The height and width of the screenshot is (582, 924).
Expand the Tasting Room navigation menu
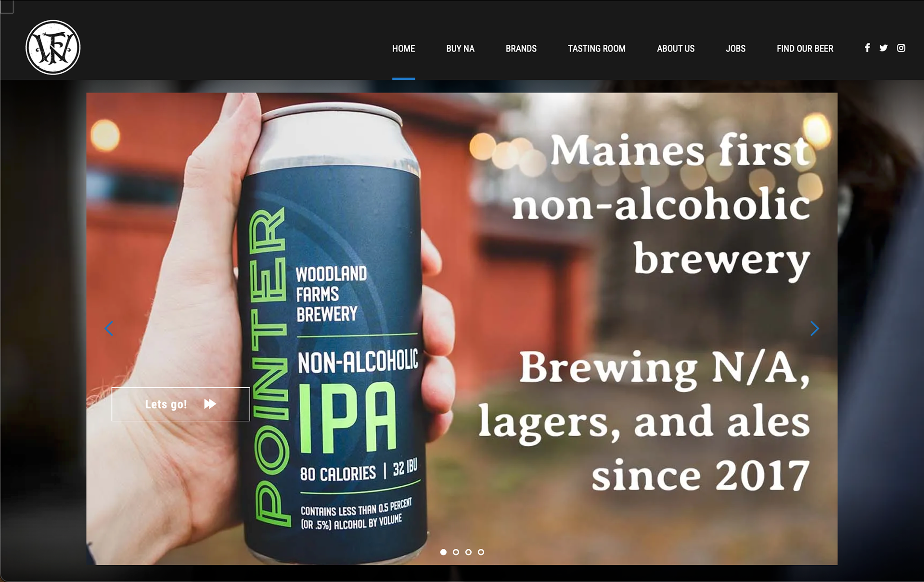click(x=597, y=49)
